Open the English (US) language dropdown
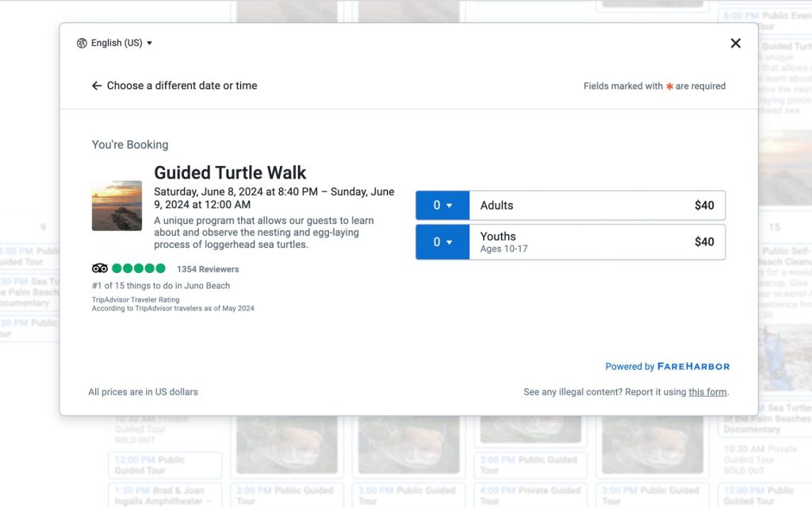This screenshot has height=508, width=812. coord(114,43)
